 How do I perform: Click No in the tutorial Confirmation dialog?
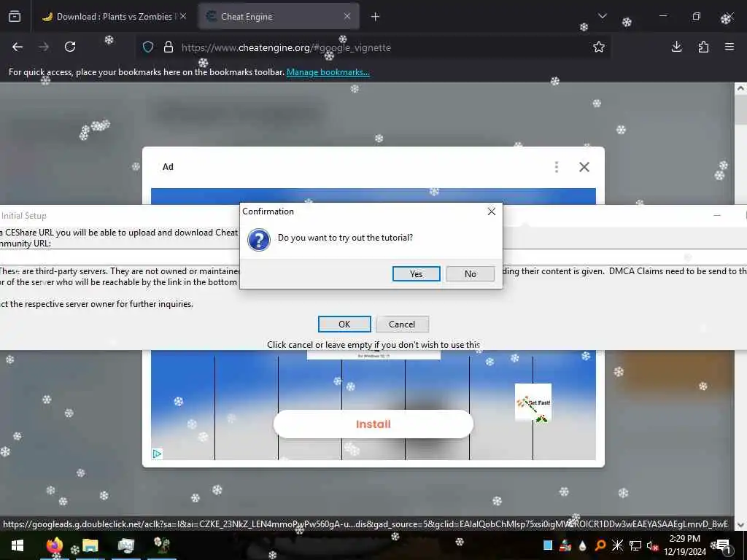[x=471, y=274]
